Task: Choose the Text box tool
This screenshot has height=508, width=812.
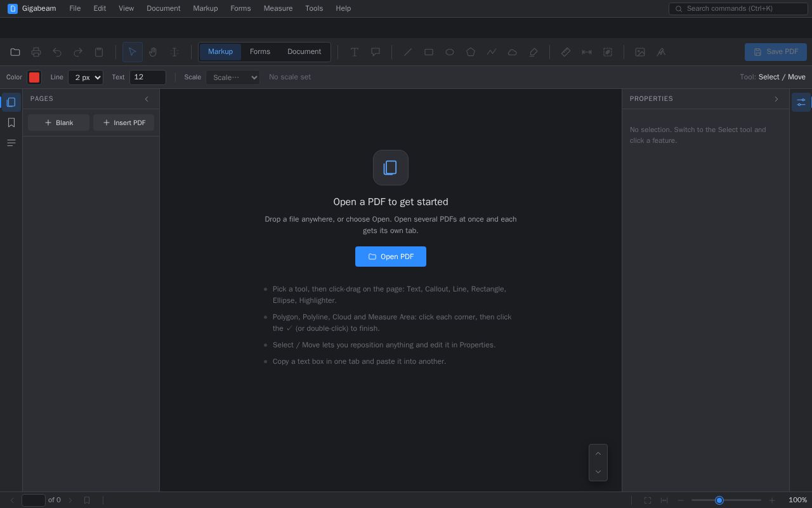Action: tap(355, 52)
